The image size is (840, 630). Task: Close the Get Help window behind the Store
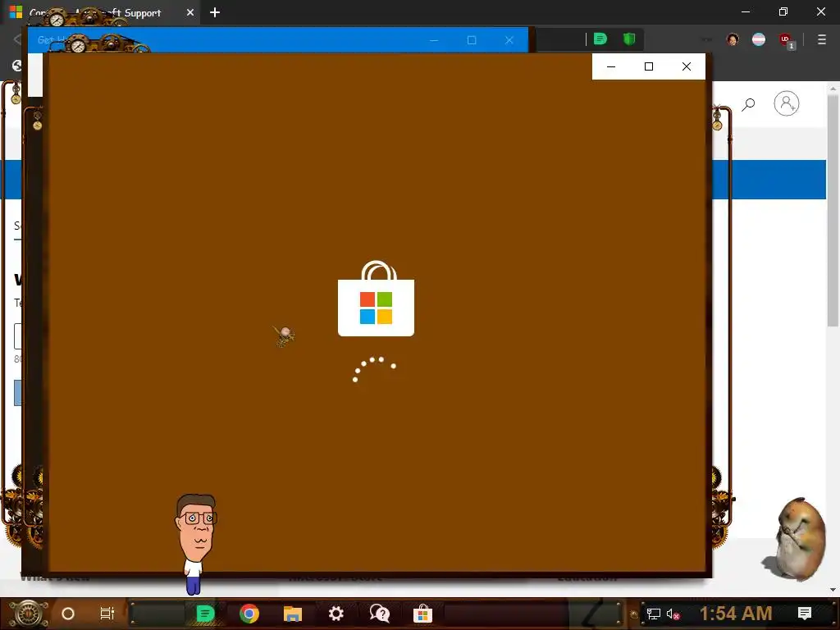tap(509, 40)
